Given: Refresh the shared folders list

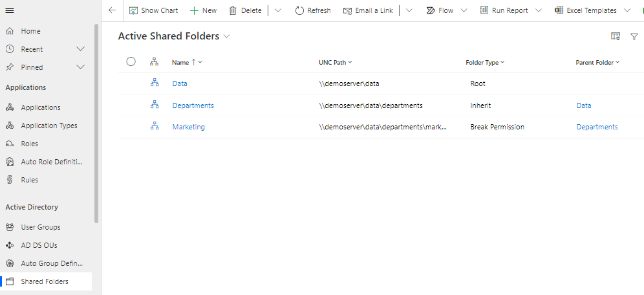Looking at the screenshot, I should (313, 10).
